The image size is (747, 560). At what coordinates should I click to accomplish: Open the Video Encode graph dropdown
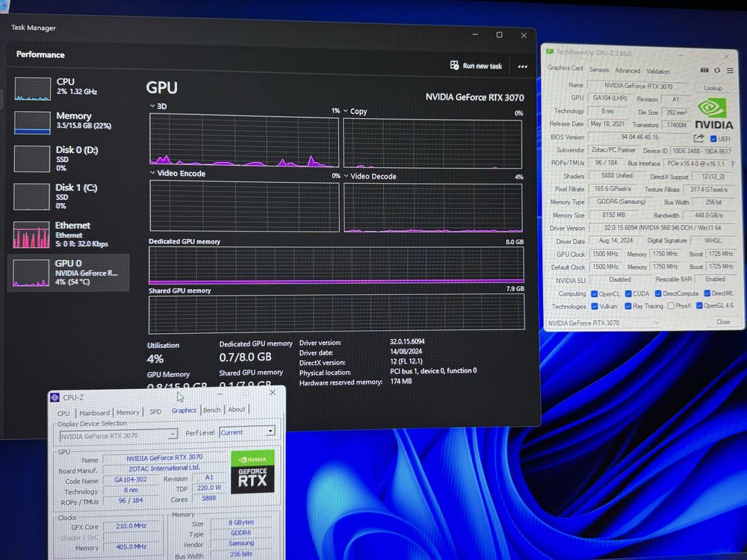tap(152, 173)
